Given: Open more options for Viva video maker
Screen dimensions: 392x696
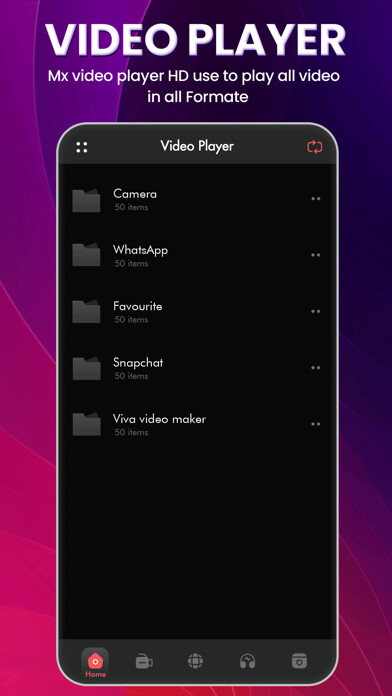Looking at the screenshot, I should tap(316, 424).
